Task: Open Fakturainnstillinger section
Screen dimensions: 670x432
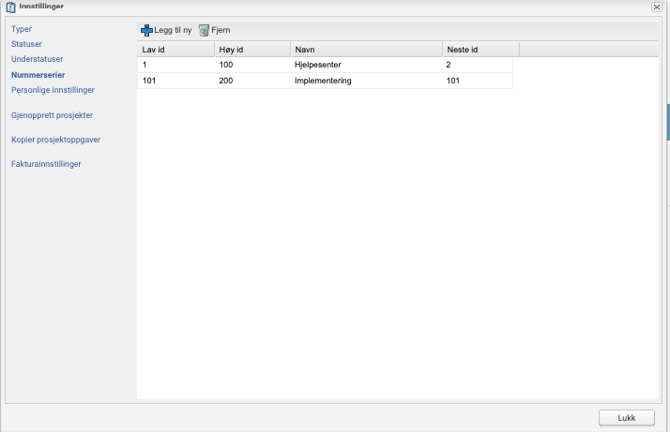Action: point(46,163)
